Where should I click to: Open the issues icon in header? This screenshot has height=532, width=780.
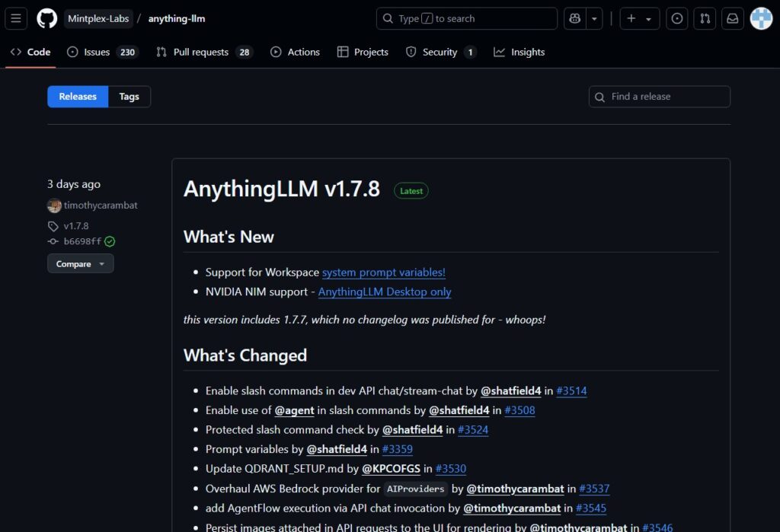[676, 18]
